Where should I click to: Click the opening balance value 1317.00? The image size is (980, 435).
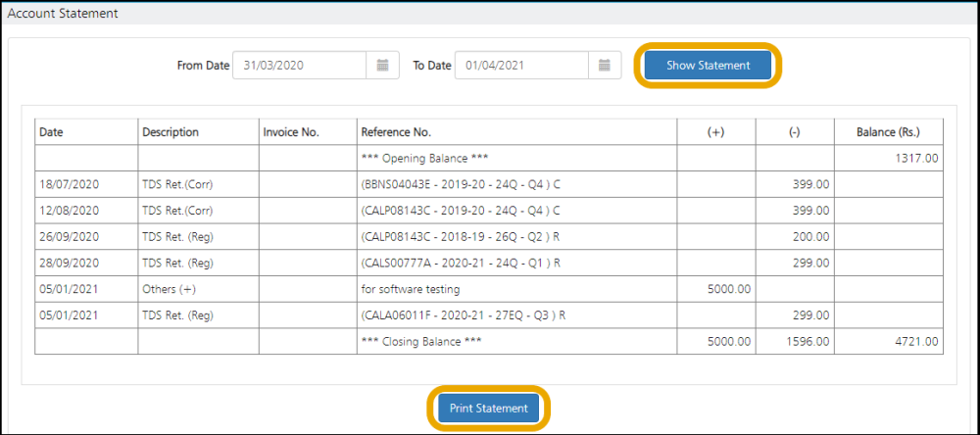tap(917, 158)
